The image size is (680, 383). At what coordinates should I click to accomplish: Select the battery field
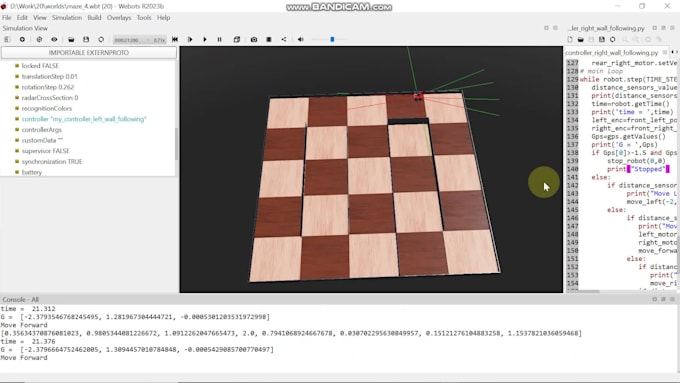pos(32,172)
